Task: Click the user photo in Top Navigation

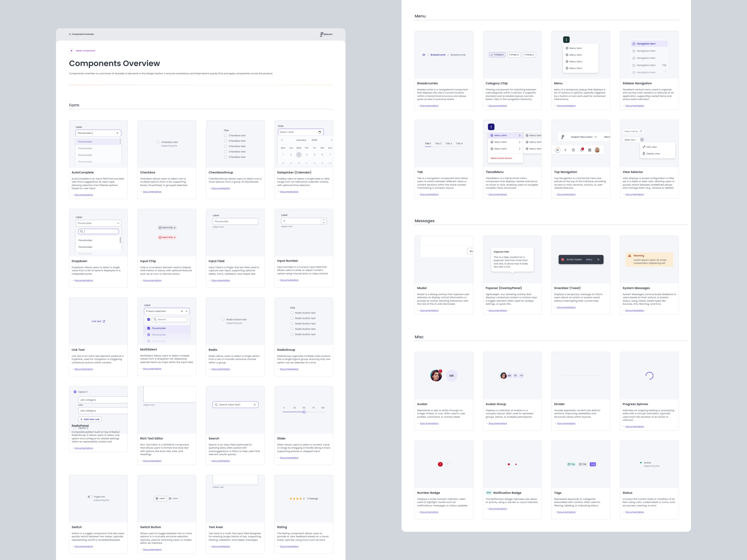Action: tap(597, 150)
